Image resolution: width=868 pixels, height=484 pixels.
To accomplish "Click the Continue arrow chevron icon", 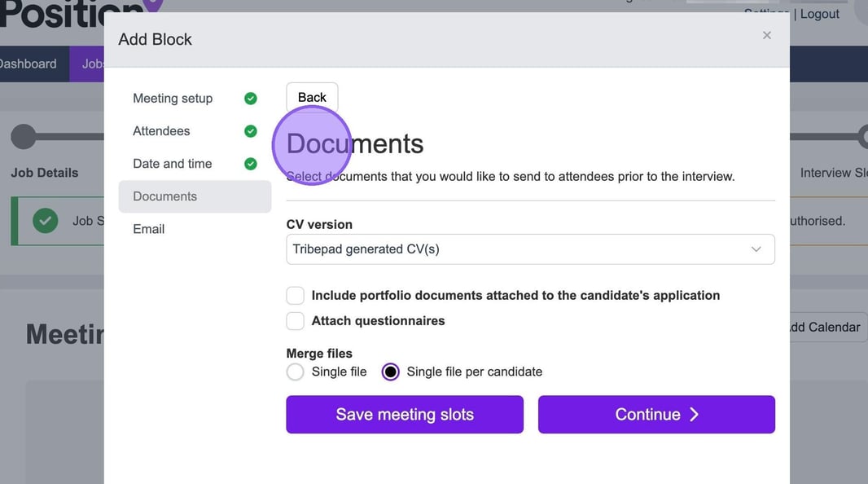I will point(695,415).
